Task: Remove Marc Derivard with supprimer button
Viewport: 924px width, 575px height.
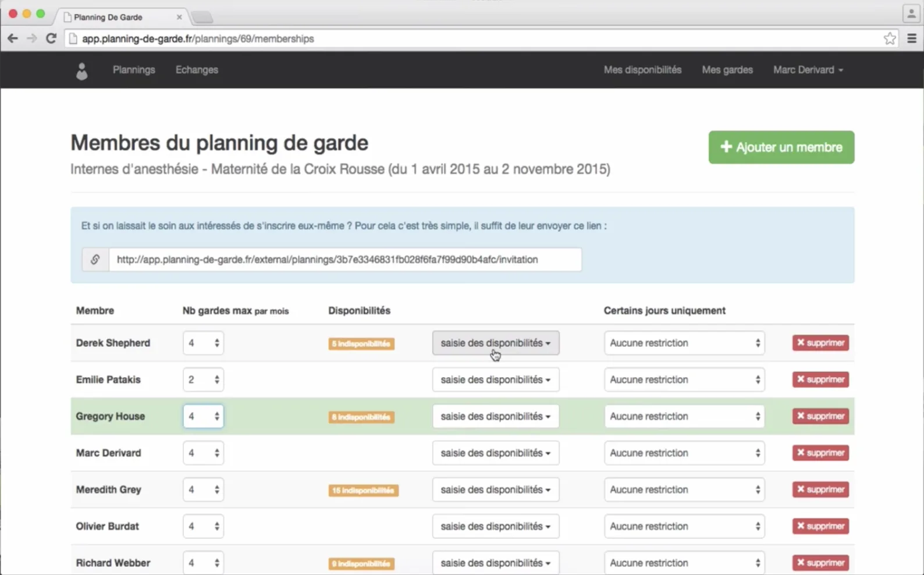Action: pyautogui.click(x=820, y=453)
